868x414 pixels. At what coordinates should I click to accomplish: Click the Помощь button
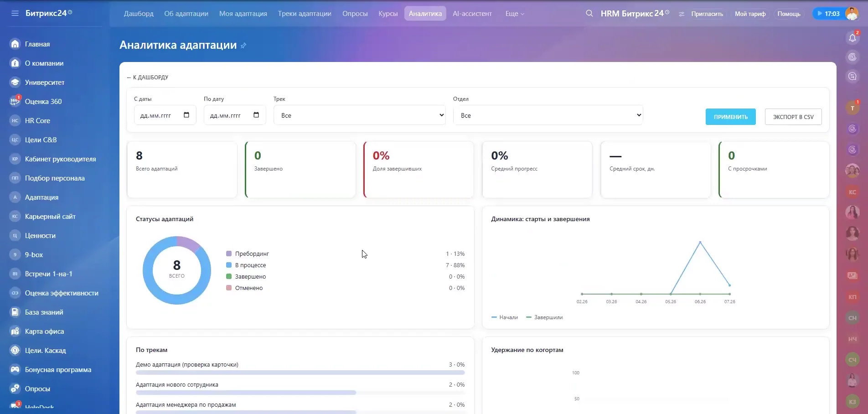pos(789,14)
